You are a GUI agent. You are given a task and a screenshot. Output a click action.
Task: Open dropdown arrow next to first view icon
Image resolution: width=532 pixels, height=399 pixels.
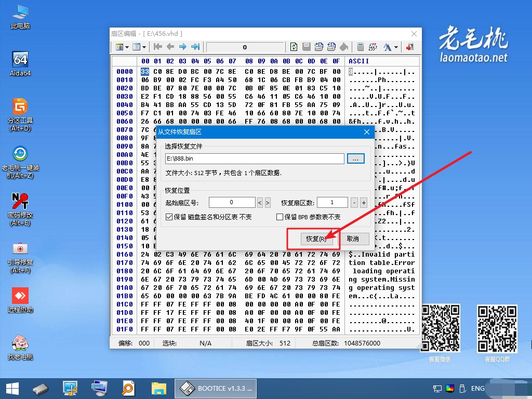[x=127, y=47]
